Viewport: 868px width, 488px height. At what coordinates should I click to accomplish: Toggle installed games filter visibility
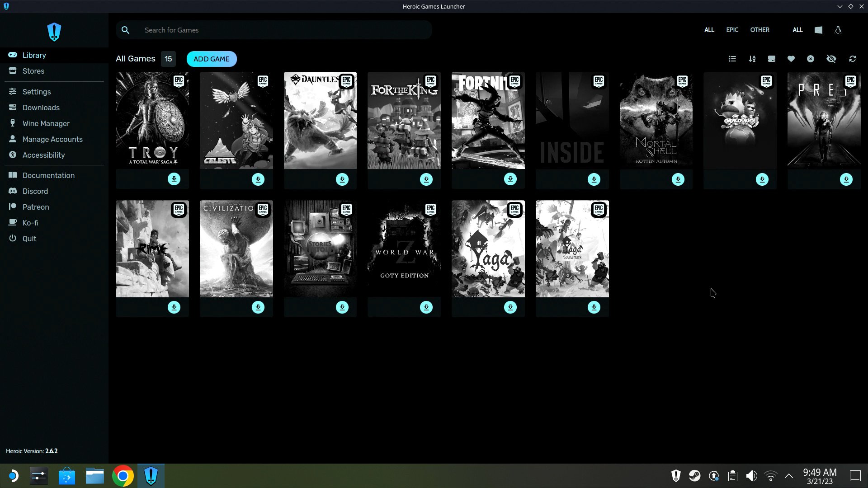pos(771,58)
